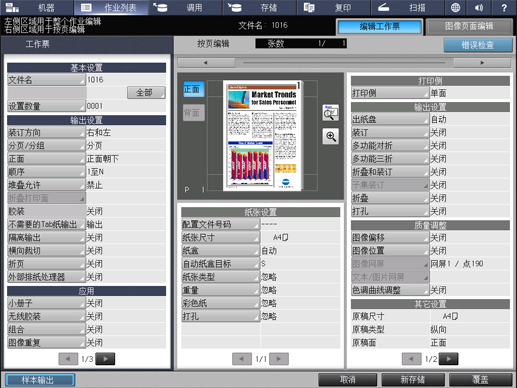517x388 pixels.
Task: Select the 编辑工作票 edit ticket button
Action: [380, 27]
